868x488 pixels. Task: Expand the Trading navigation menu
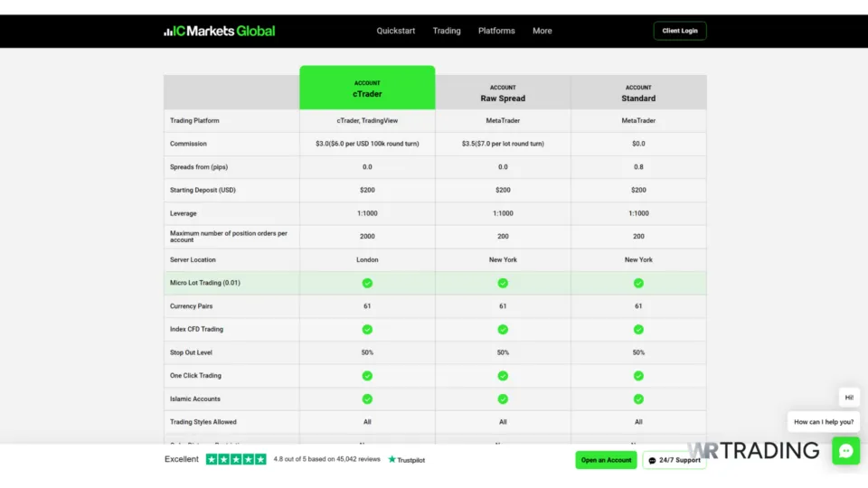[x=447, y=31]
